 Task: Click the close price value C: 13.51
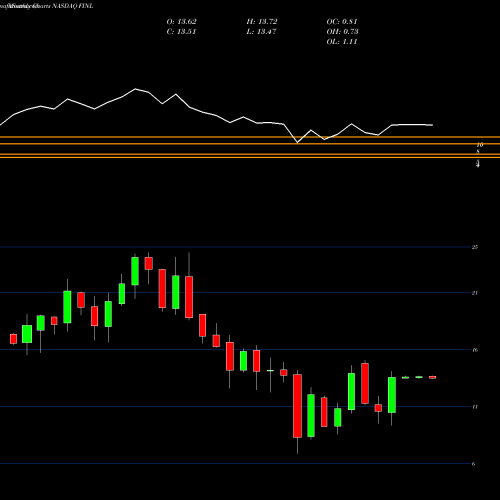point(181,32)
